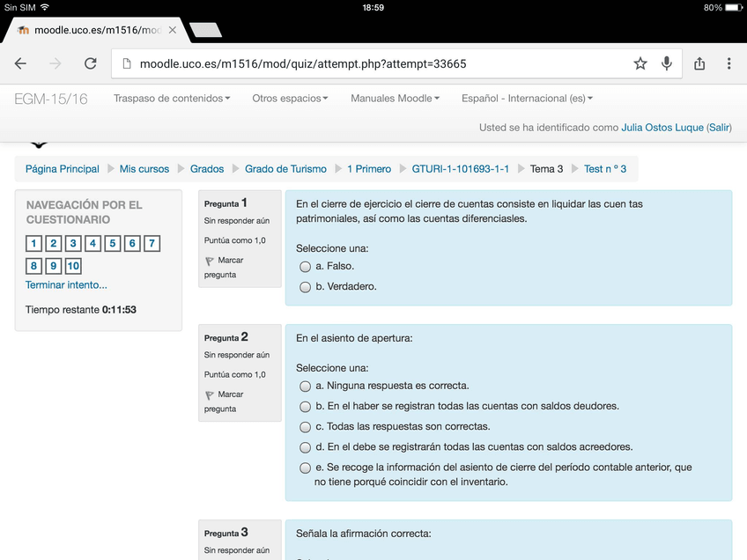Tap the Wi-Fi icon in status bar
747x560 pixels.
[45, 7]
